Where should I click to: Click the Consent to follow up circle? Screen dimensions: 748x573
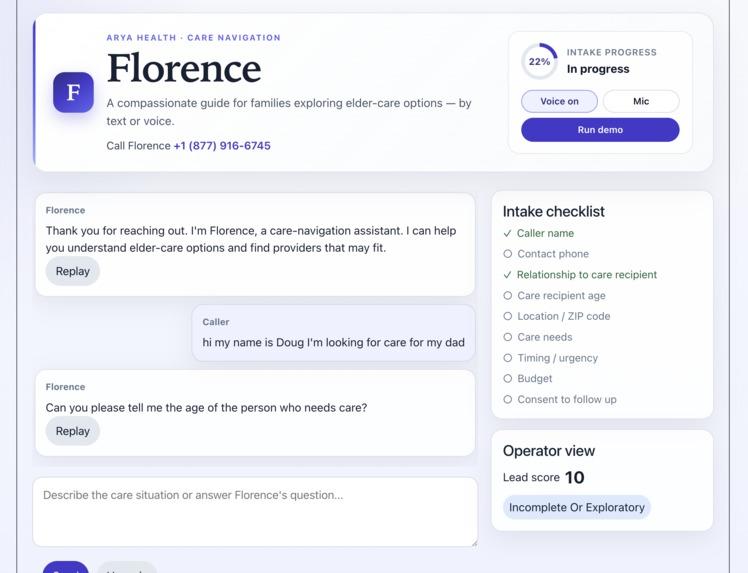point(508,399)
